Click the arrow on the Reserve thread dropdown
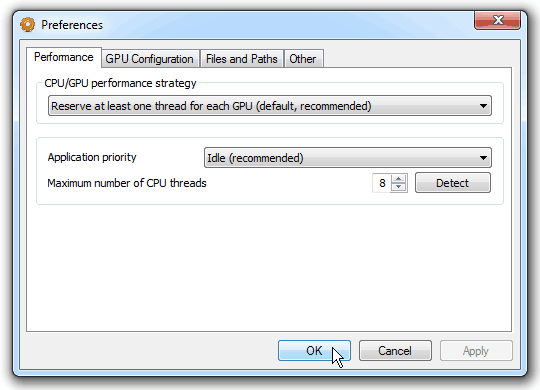540x390 pixels. point(483,106)
